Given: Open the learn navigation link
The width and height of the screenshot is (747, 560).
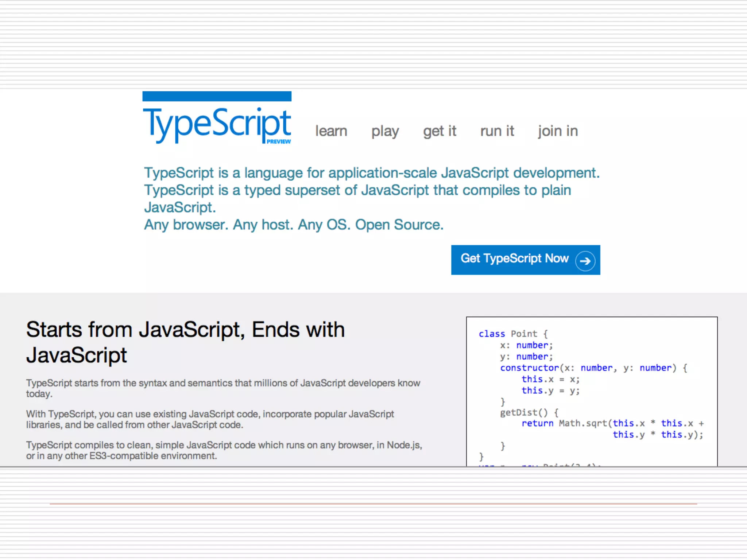Looking at the screenshot, I should click(x=331, y=131).
